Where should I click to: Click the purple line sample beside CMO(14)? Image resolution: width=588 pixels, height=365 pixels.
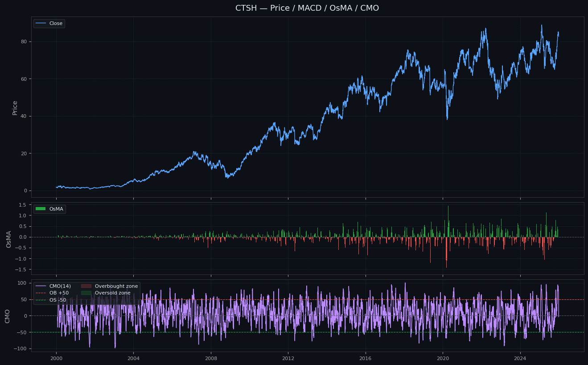point(41,286)
